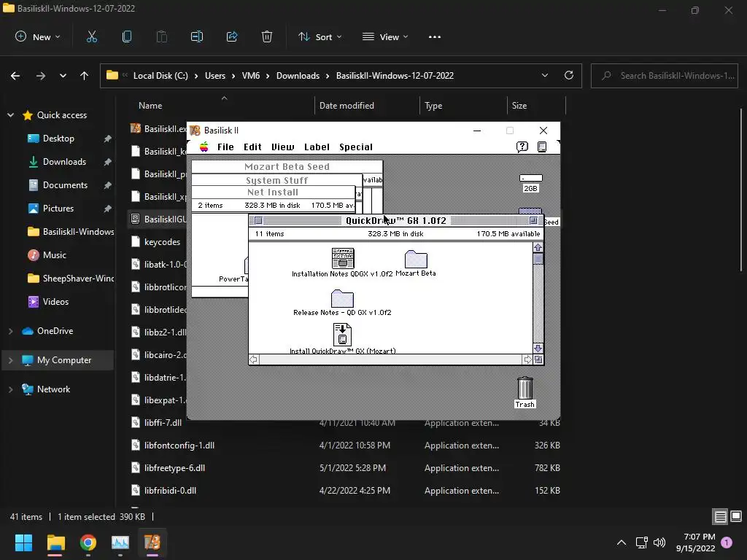
Task: Go forward in File Explorer
Action: 41,76
